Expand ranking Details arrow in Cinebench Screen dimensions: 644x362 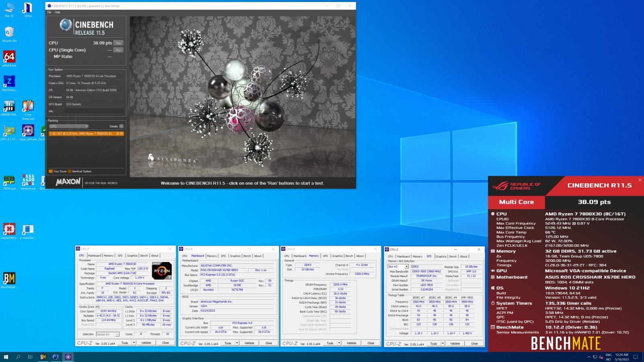[122, 126]
